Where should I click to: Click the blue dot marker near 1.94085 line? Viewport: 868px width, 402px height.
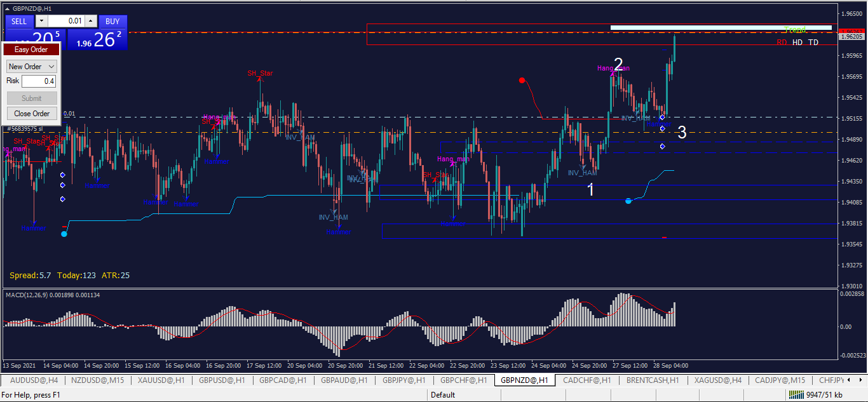coord(628,201)
